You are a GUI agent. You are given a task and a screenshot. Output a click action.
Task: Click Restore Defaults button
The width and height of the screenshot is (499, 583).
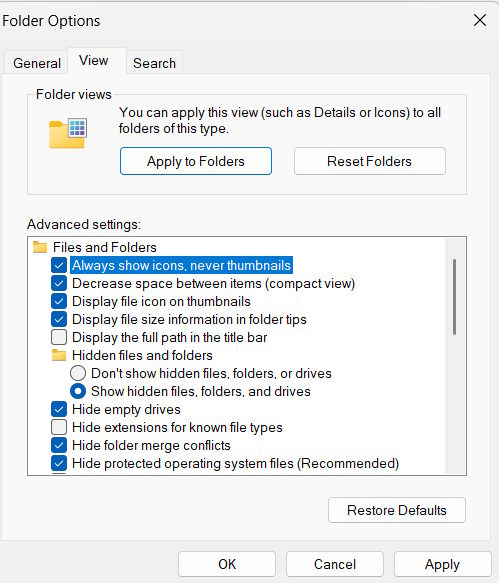397,510
